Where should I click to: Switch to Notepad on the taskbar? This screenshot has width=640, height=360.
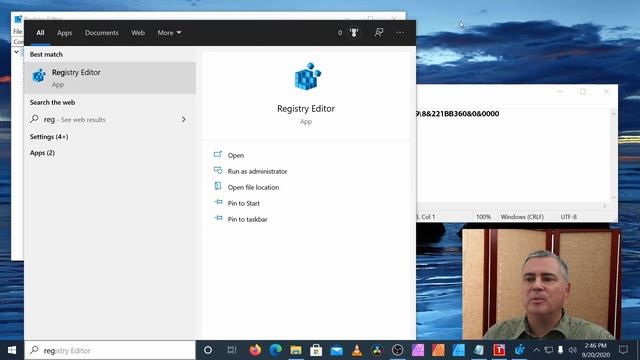[479, 350]
